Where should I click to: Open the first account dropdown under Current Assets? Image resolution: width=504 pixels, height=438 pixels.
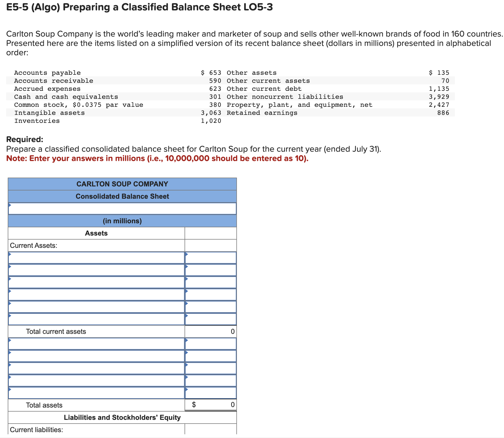pos(96,257)
